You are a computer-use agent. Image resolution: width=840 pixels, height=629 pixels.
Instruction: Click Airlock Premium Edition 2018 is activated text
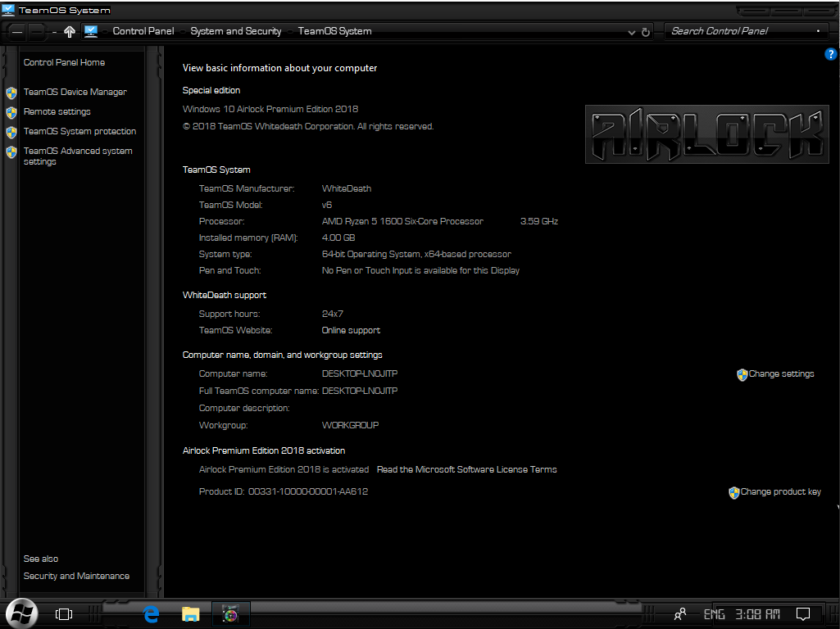284,469
